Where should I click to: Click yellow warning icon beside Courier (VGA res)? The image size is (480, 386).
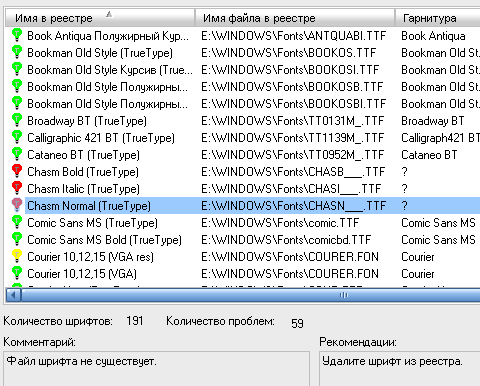coord(17,256)
